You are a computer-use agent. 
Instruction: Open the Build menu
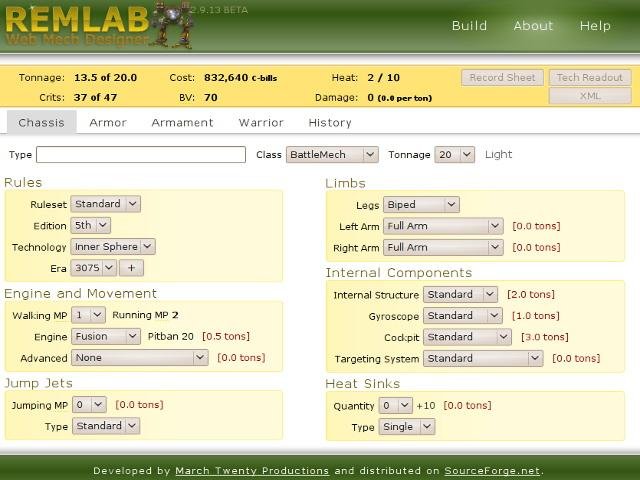point(469,26)
